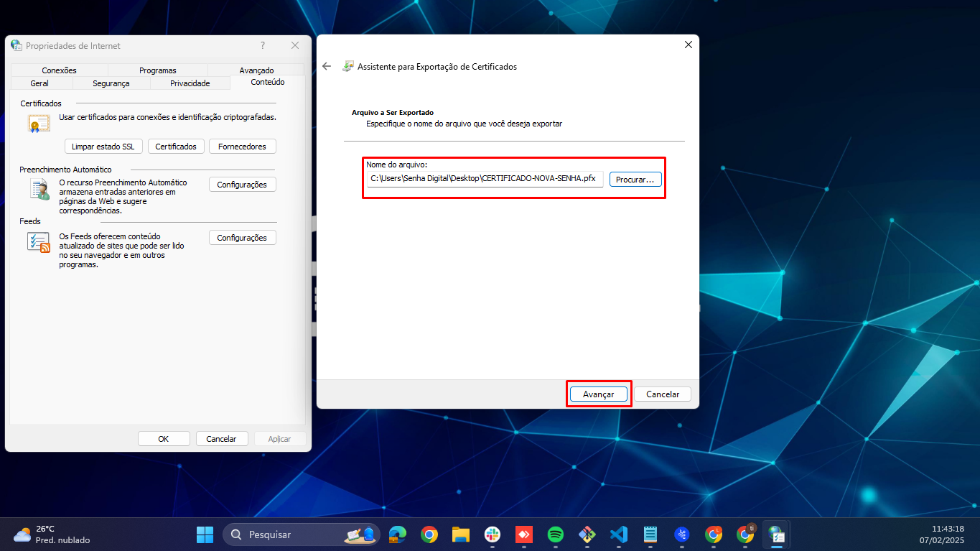This screenshot has width=980, height=551.
Task: Open Visual Studio Code from the taskbar
Action: (x=618, y=534)
